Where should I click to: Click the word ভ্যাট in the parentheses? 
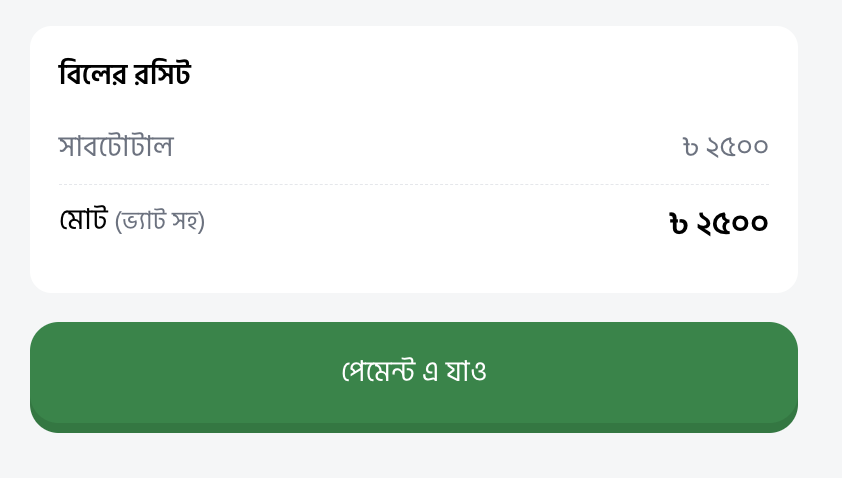(142, 221)
